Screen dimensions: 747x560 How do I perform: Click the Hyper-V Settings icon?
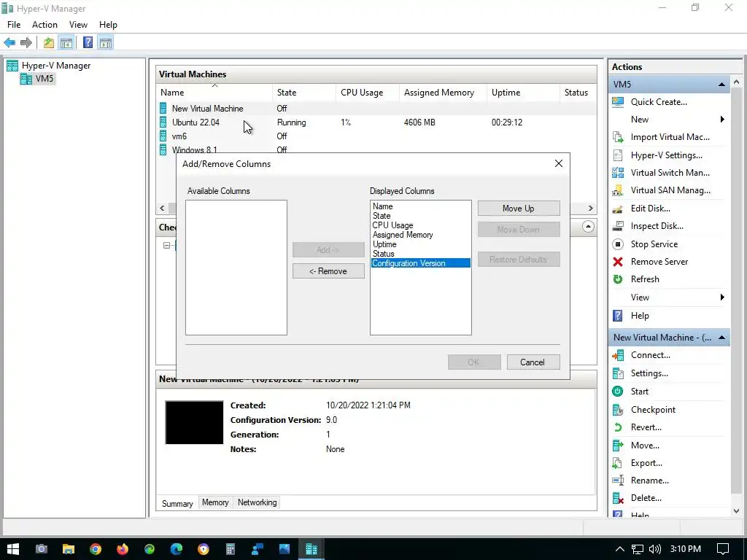tap(618, 155)
